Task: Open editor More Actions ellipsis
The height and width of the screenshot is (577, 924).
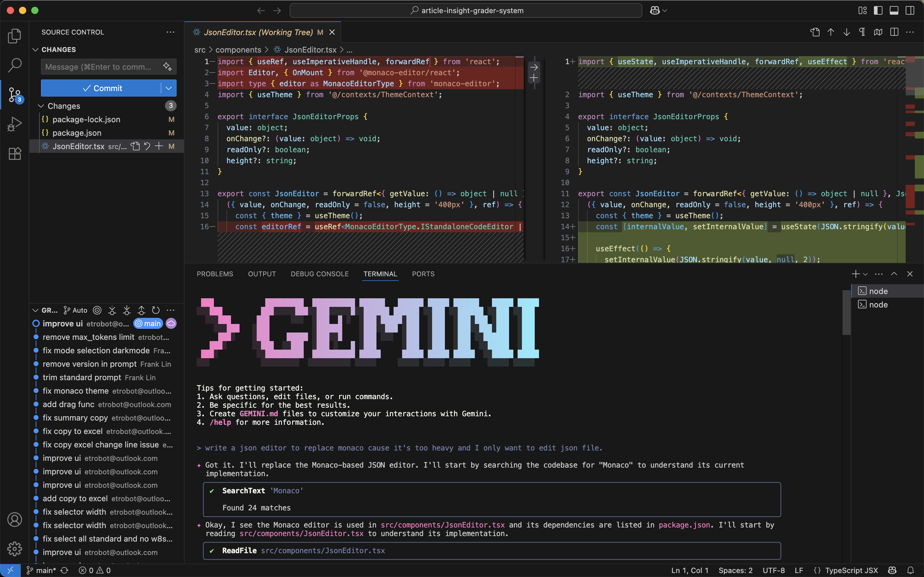Action: (910, 32)
